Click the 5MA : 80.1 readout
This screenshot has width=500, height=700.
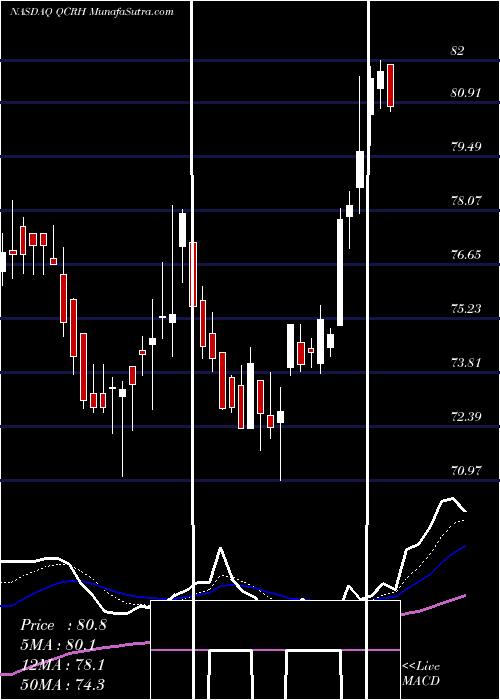click(59, 645)
